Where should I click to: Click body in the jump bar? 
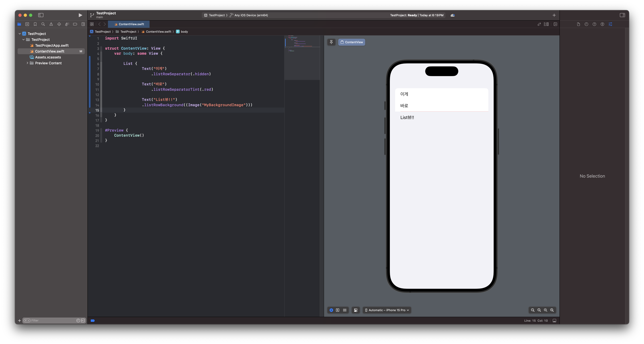pos(184,31)
